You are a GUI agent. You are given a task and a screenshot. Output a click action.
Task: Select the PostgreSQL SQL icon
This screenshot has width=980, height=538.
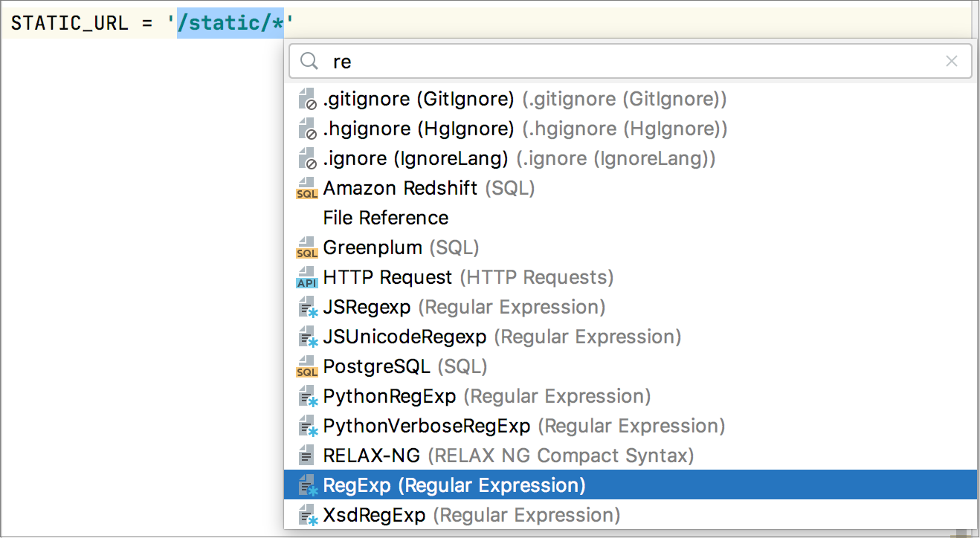coord(307,366)
